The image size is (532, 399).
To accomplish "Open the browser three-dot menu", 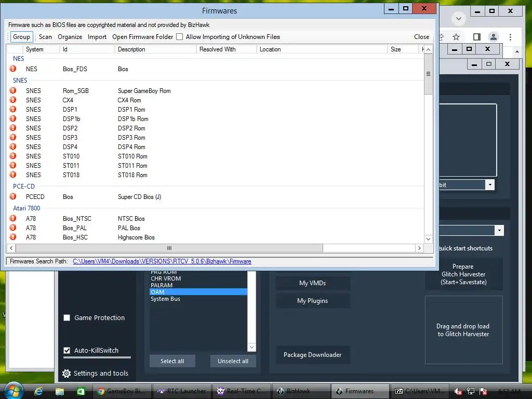I will pyautogui.click(x=510, y=37).
